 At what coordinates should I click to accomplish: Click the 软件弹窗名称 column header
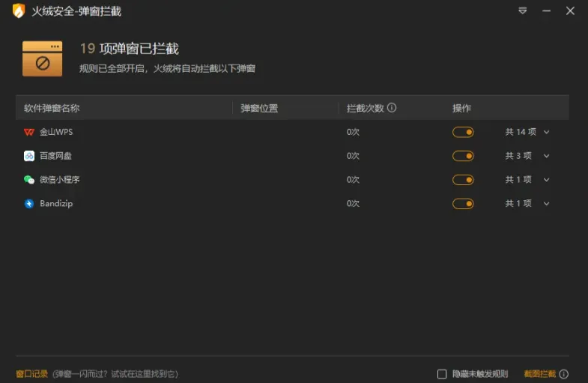52,109
